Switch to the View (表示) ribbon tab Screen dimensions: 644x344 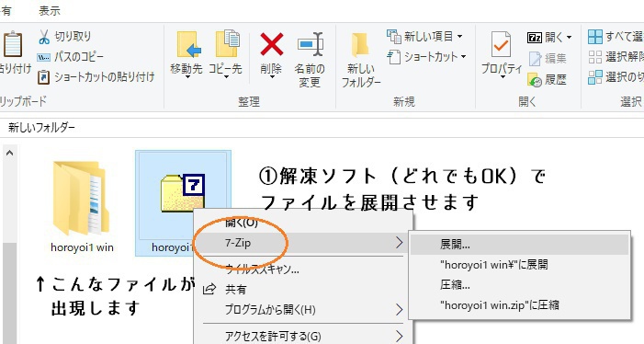click(50, 11)
